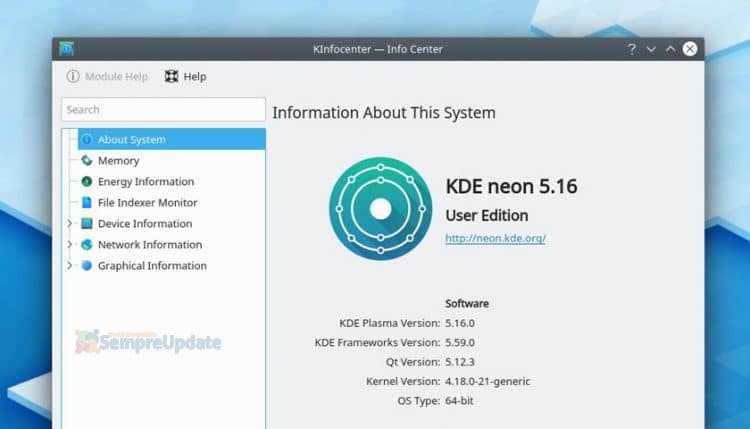Open the Memory module
This screenshot has height=429, width=750.
click(119, 161)
